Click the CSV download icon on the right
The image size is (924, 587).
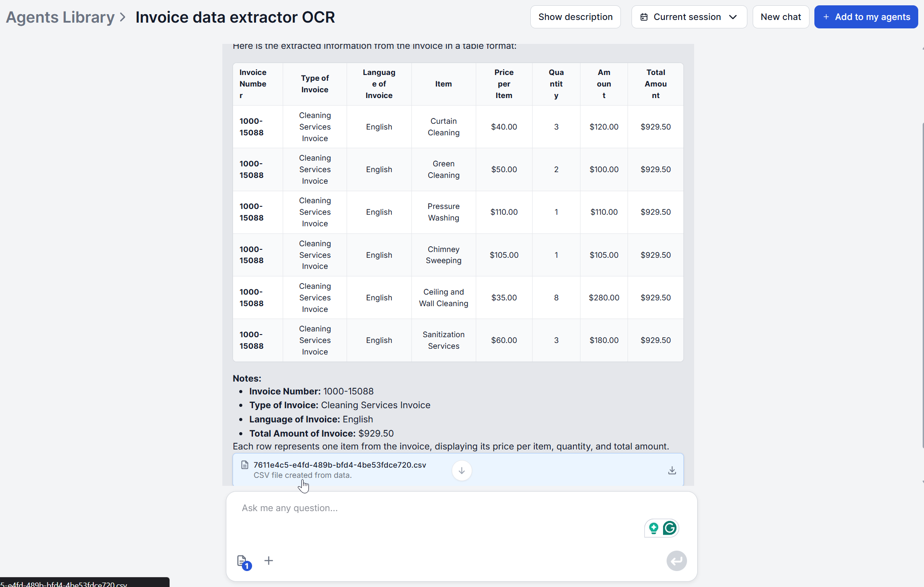click(x=672, y=470)
